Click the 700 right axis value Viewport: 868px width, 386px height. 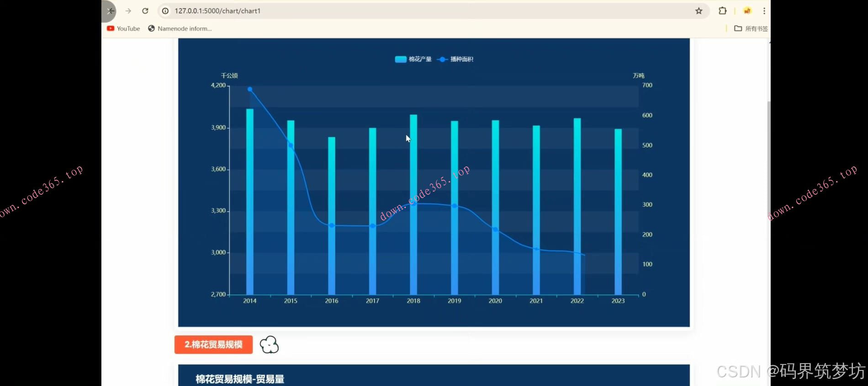647,86
